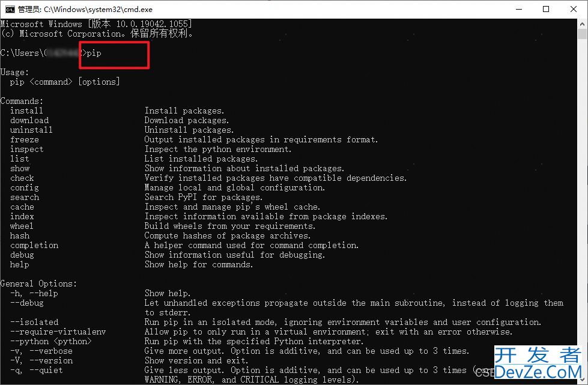
Task: Click the '--isolated' option
Action: [x=34, y=323]
